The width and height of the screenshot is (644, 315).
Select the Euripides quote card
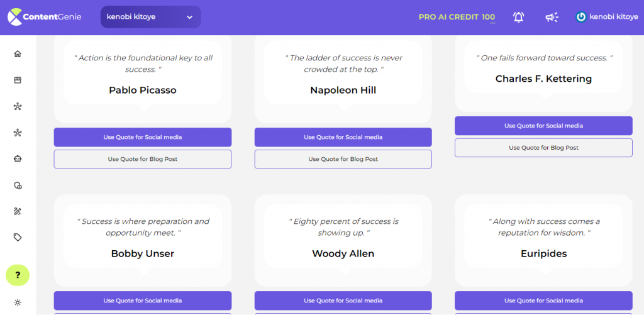tap(543, 240)
